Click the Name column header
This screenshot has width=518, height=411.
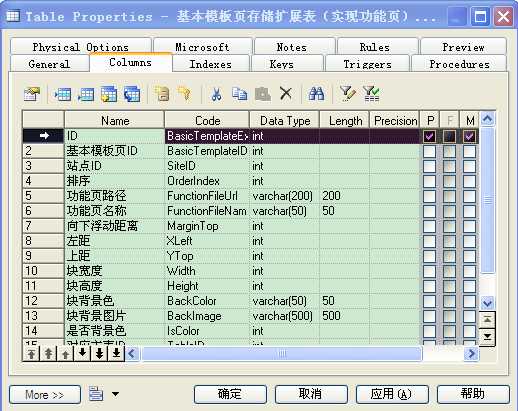click(x=114, y=120)
